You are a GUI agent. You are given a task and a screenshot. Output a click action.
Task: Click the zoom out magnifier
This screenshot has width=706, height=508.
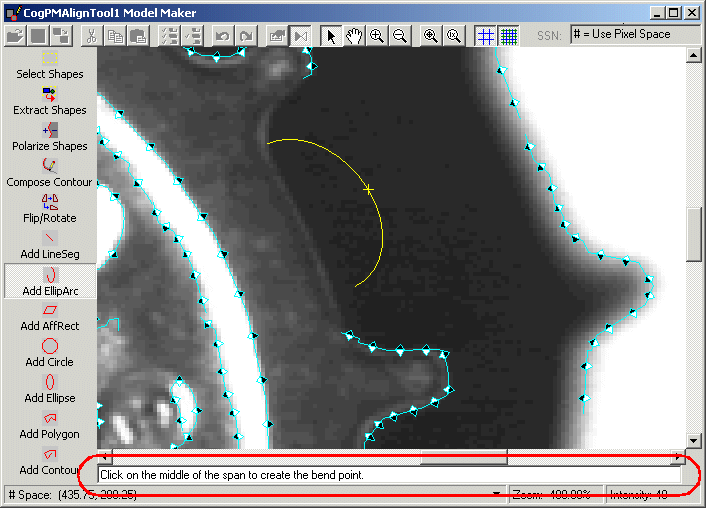pos(399,35)
